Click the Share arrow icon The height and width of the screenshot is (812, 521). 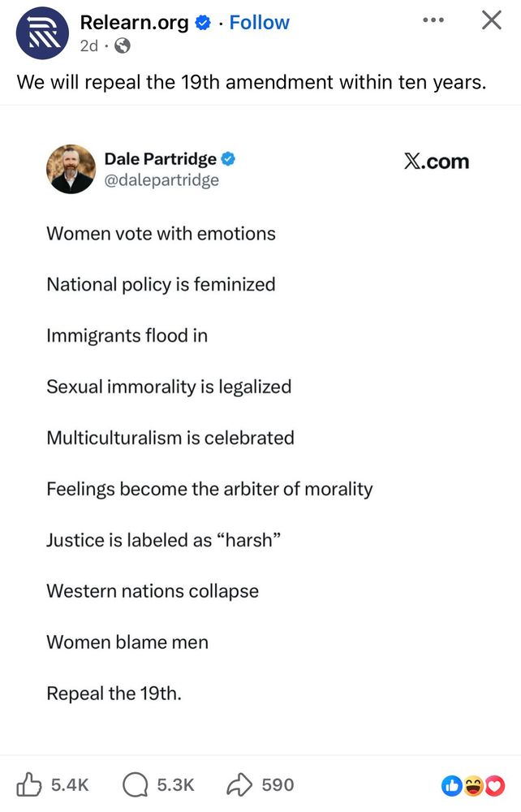pos(239,784)
